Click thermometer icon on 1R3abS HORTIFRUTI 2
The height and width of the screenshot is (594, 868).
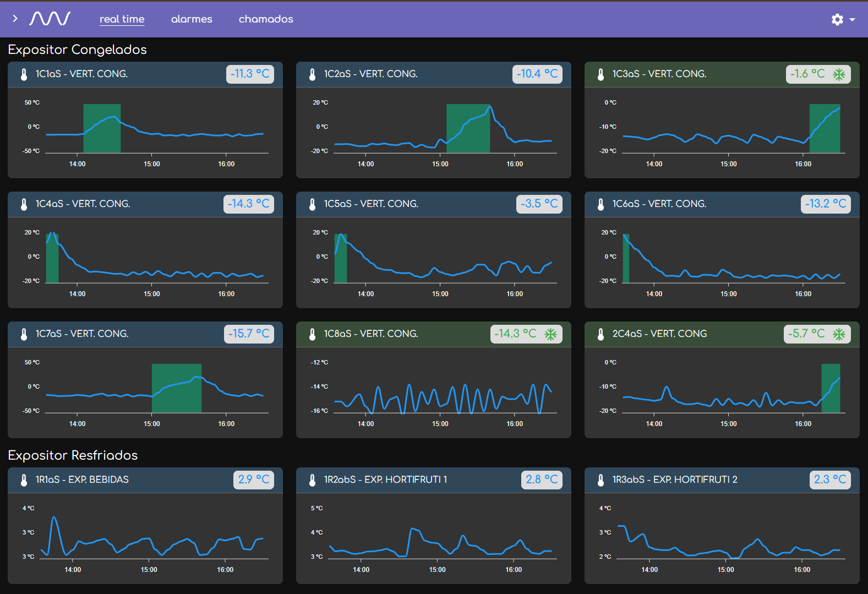pyautogui.click(x=601, y=480)
